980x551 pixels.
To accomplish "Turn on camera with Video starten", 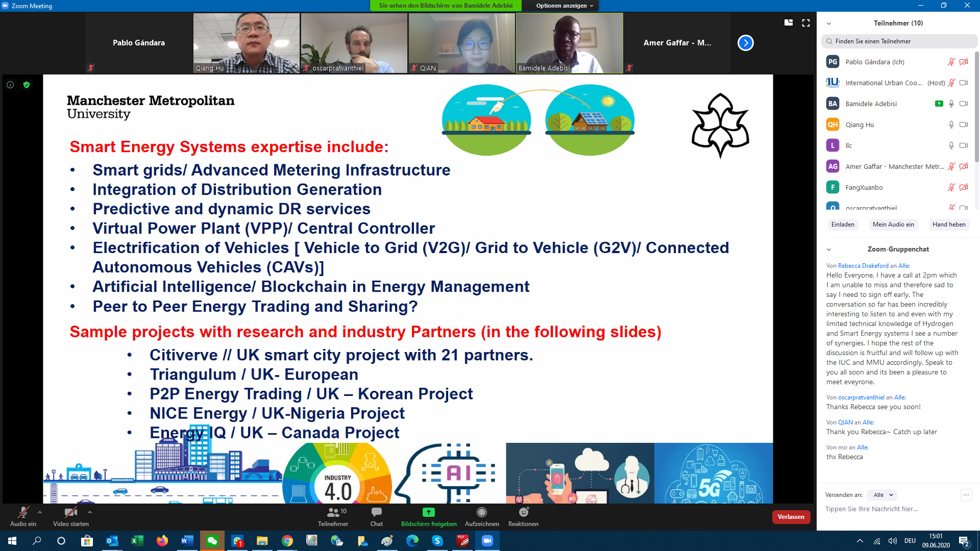I will 70,512.
